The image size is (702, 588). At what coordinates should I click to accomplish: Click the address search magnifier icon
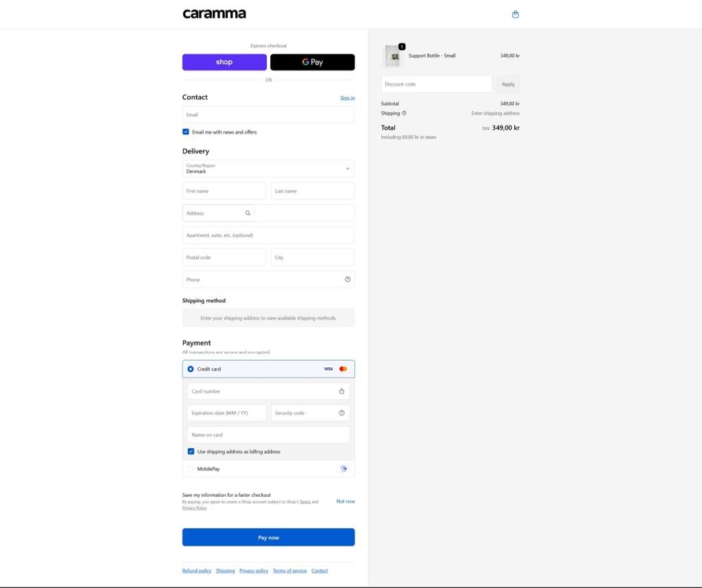click(x=247, y=213)
